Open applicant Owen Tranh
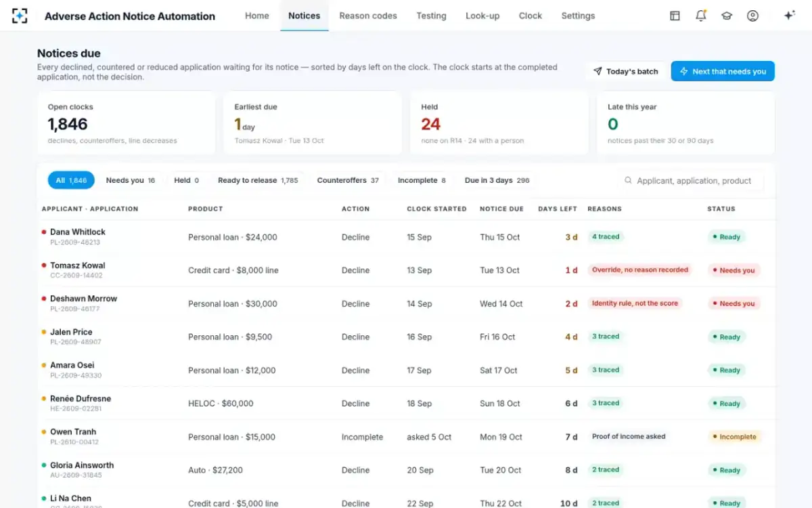This screenshot has height=508, width=812. tap(73, 431)
